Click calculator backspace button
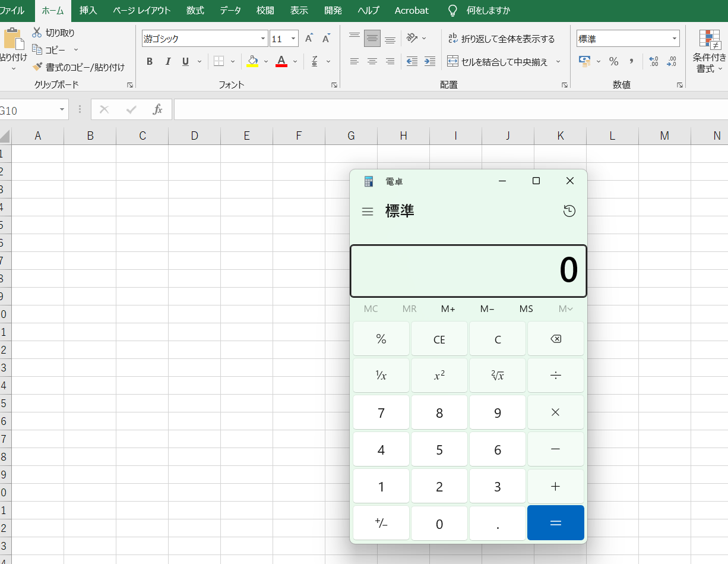 tap(556, 339)
